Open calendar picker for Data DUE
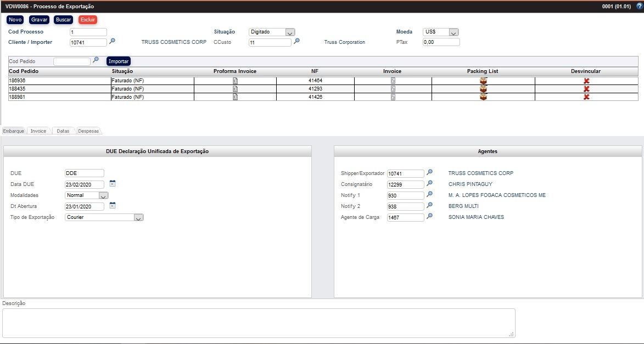This screenshot has width=644, height=344. 113,184
